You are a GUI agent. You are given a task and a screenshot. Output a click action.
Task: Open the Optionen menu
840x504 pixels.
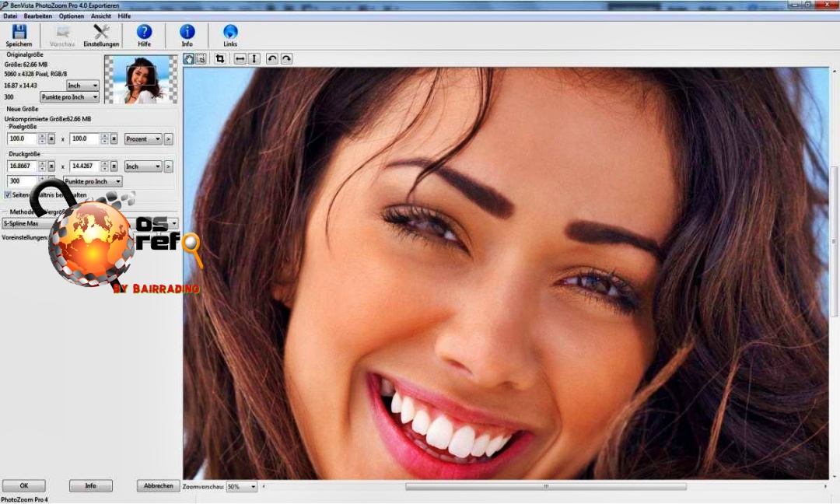tap(72, 16)
